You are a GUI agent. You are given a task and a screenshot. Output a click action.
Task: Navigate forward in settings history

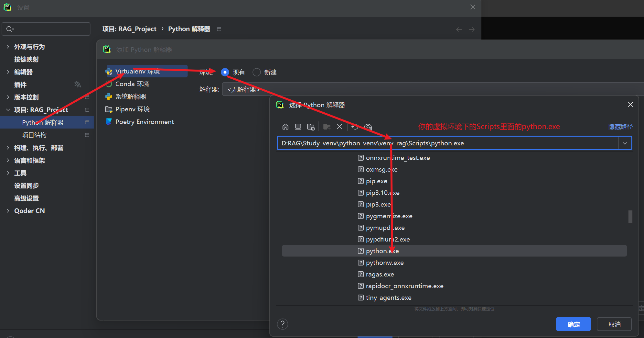coord(472,29)
